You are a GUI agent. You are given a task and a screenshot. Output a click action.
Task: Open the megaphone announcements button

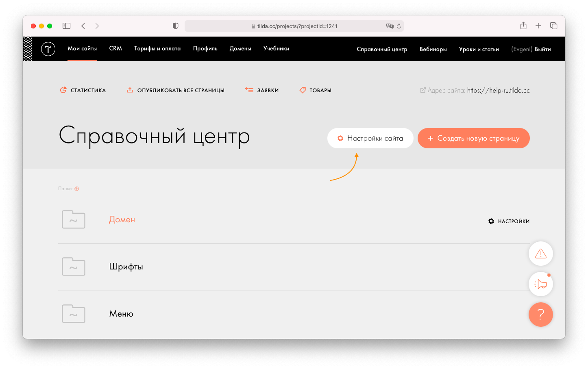click(x=541, y=284)
